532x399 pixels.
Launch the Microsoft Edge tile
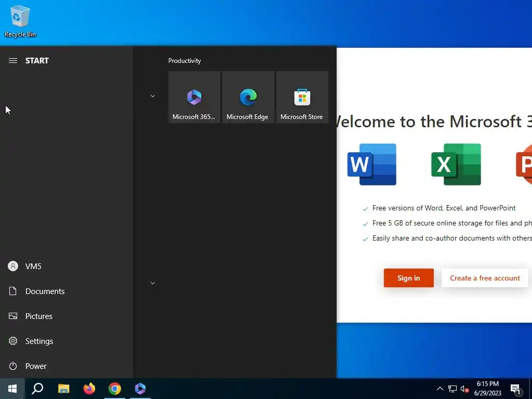pos(248,97)
